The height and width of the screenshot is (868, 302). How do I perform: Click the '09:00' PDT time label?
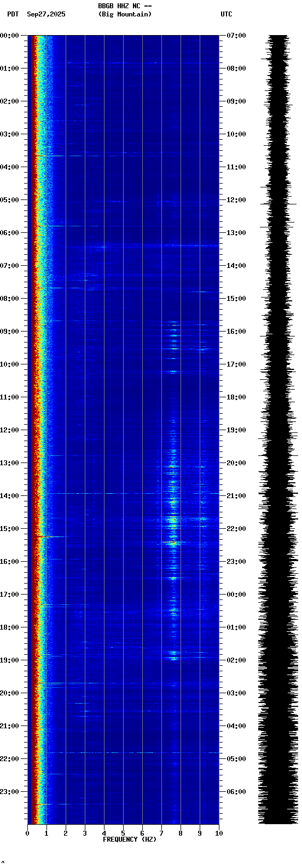[x=10, y=332]
